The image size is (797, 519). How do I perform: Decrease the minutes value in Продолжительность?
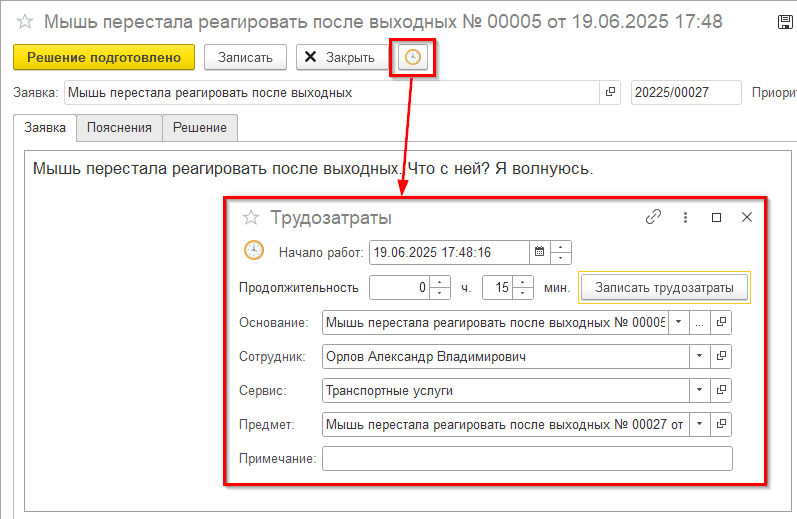[523, 293]
